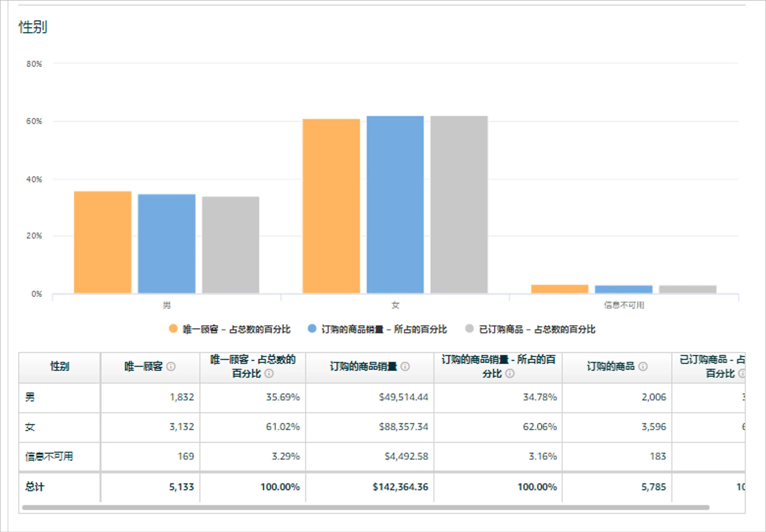
Task: Click info icon in 唯一顾客 - 占总数的百分比 header
Action: pyautogui.click(x=269, y=373)
